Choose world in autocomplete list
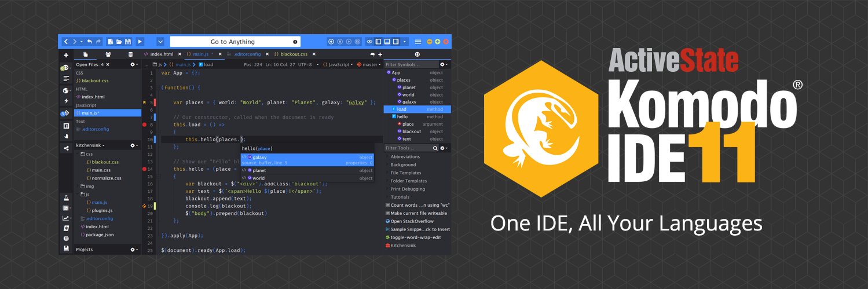 pos(307,178)
